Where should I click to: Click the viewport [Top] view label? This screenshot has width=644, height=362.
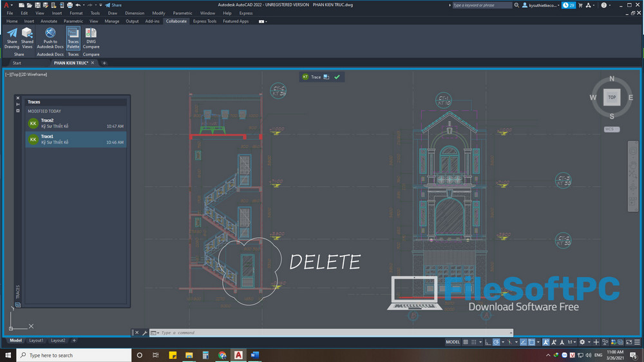(x=15, y=74)
